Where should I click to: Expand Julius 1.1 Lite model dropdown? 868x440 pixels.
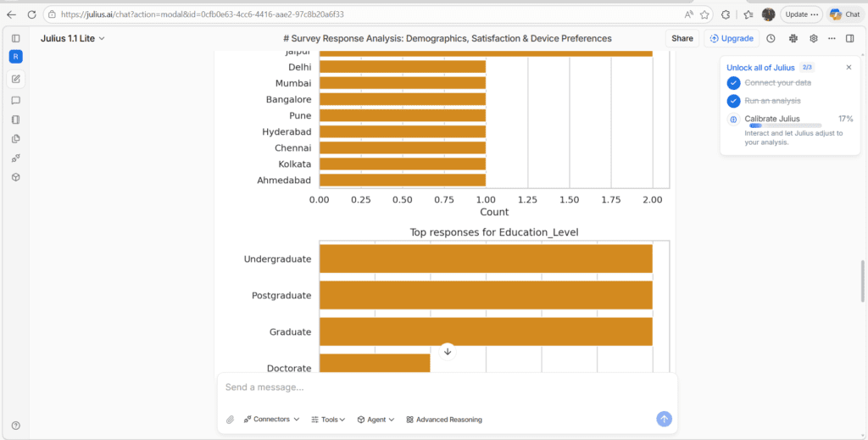(x=73, y=38)
